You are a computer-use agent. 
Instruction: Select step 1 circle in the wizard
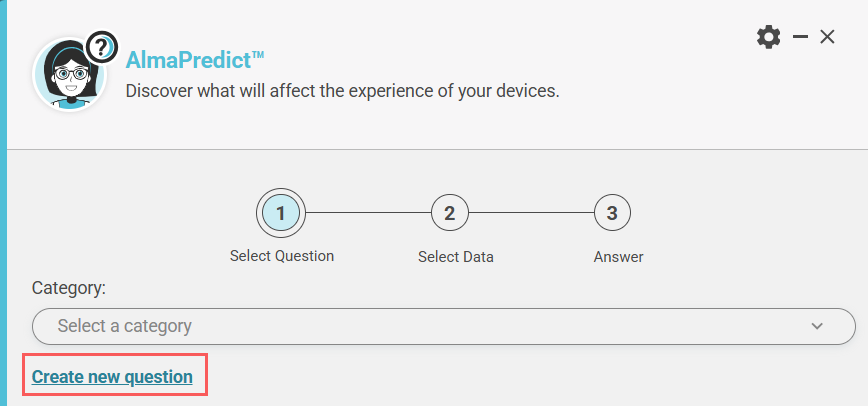coord(281,212)
